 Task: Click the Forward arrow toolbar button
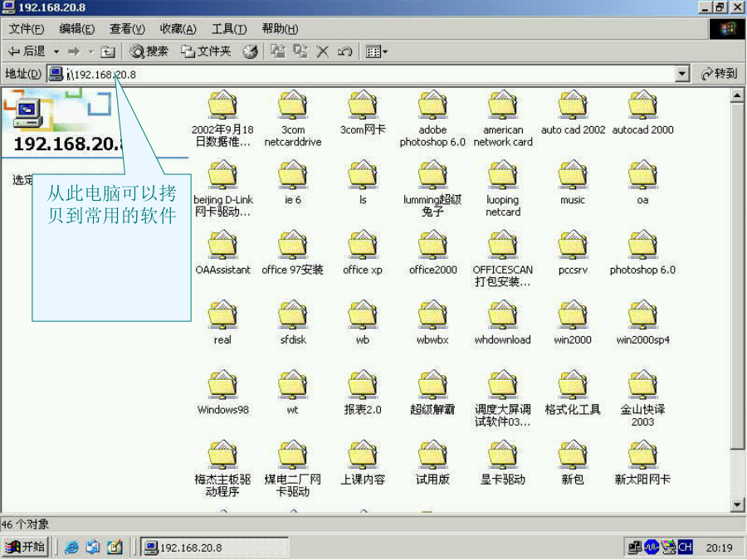pyautogui.click(x=74, y=51)
